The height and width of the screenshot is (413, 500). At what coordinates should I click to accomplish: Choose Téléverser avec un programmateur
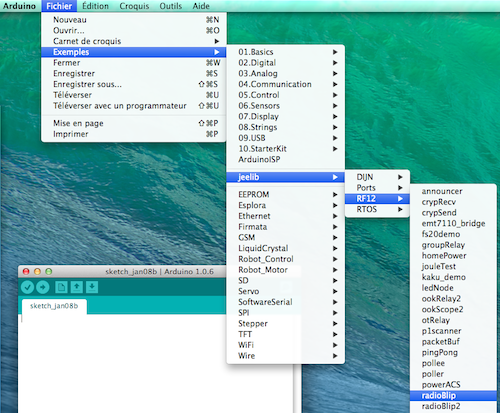(x=134, y=106)
